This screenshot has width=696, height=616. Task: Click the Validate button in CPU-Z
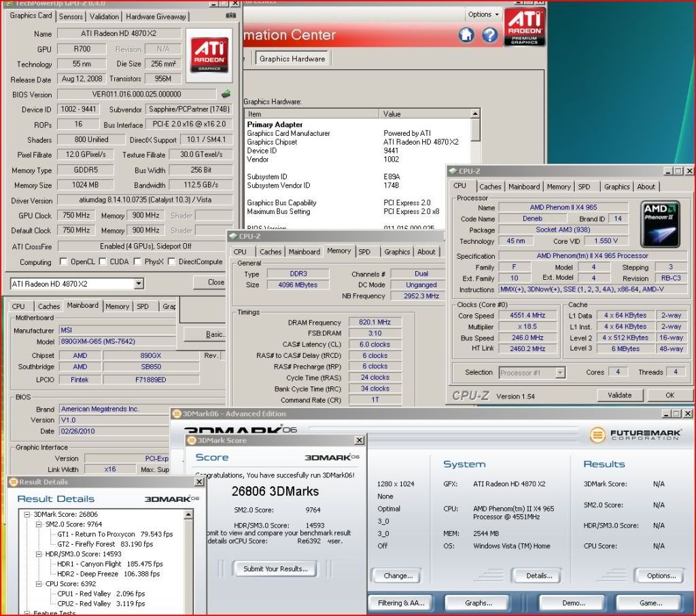click(x=619, y=395)
